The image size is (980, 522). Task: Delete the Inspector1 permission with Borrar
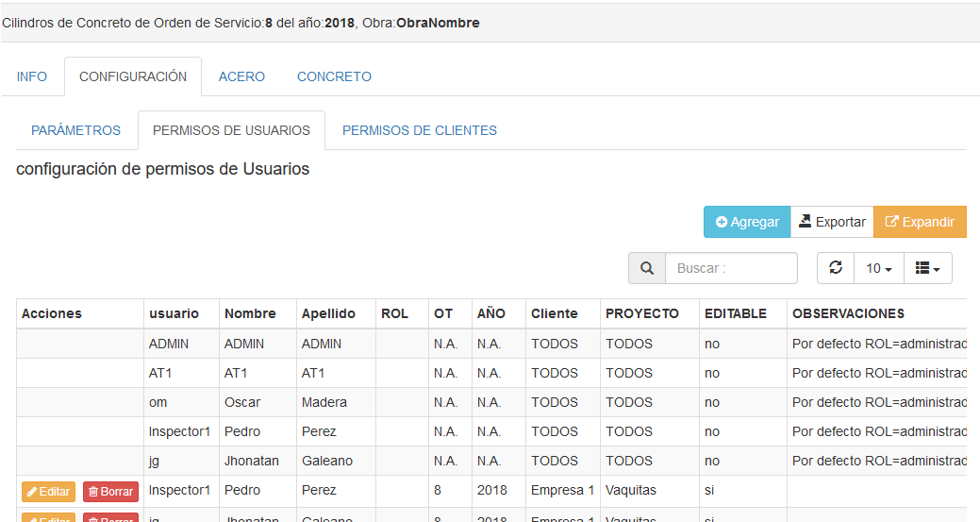(110, 491)
